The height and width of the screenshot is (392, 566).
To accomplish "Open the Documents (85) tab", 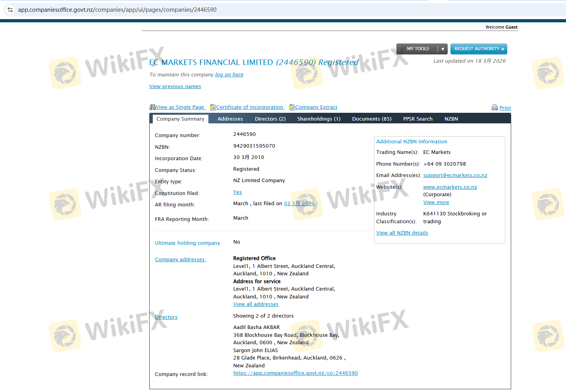I will point(371,119).
